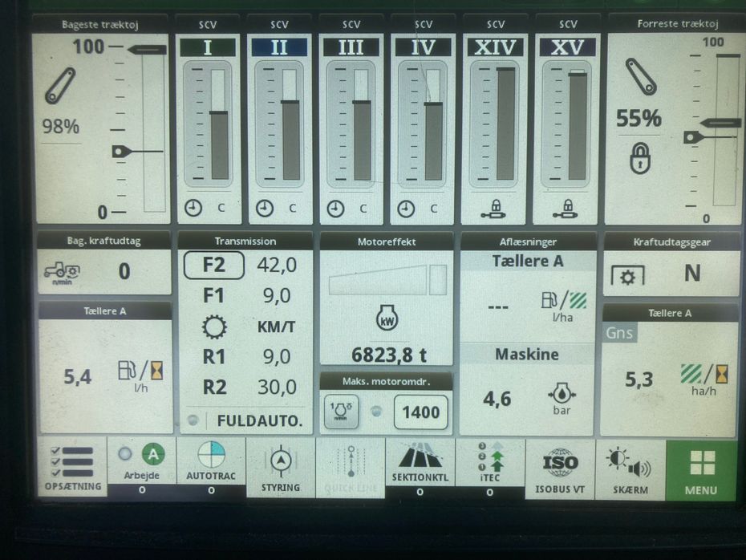
Task: Tap the AUTOTRAC guidance icon
Action: (x=211, y=464)
